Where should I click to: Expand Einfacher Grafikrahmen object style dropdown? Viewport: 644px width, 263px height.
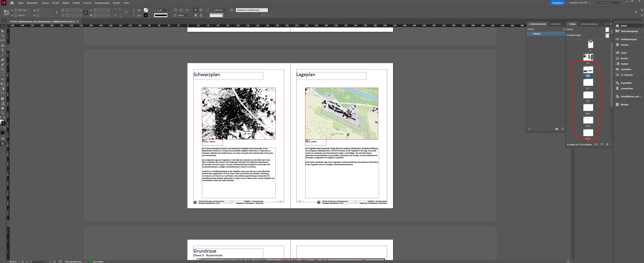(x=270, y=10)
